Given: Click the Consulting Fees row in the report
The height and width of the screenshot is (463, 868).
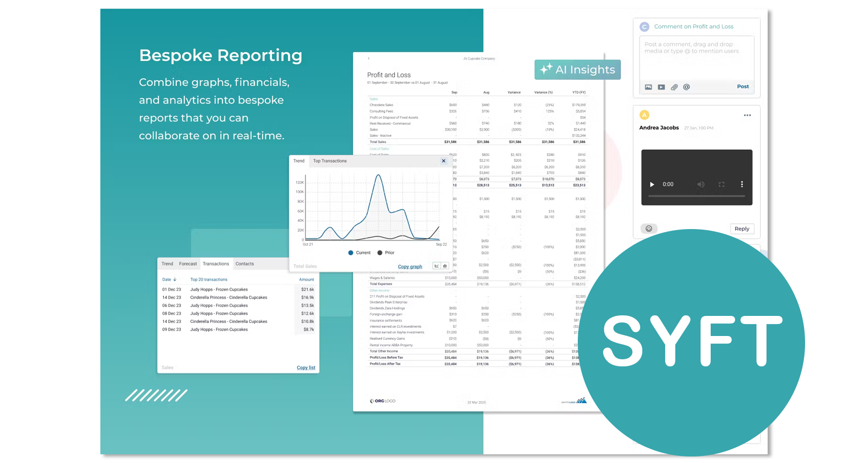Looking at the screenshot, I should (477, 111).
